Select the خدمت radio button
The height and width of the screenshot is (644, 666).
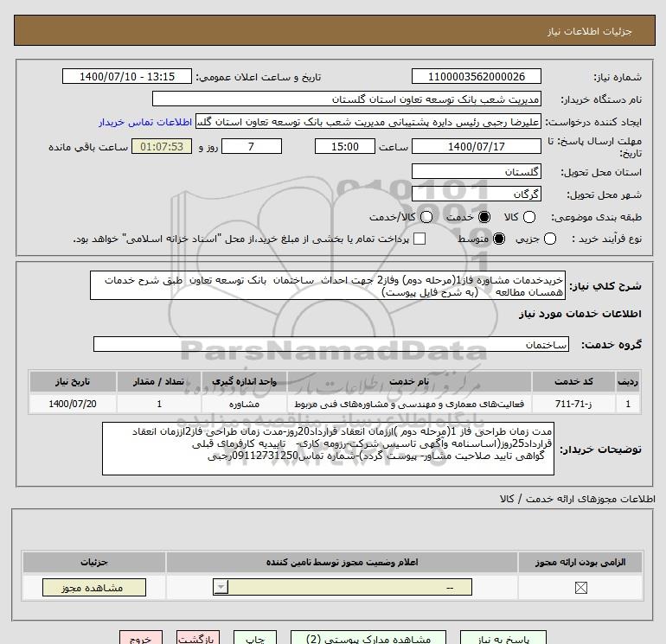(484, 217)
